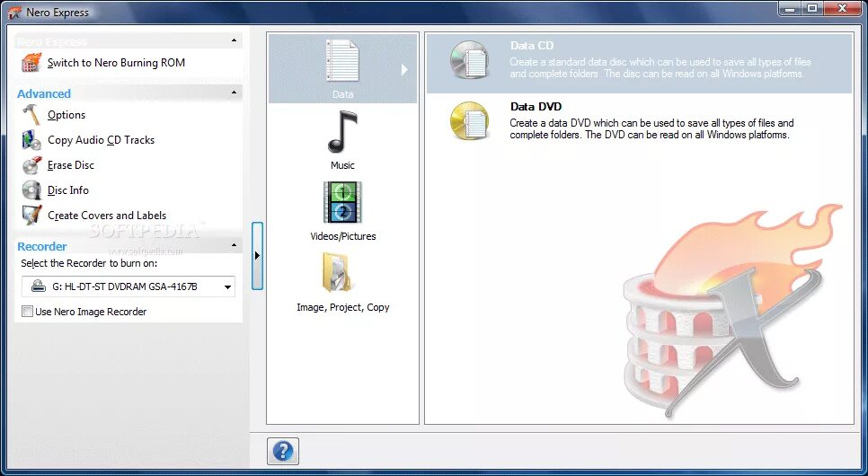Collapse the Advanced section arrow
Viewport: 868px width, 476px height.
click(x=235, y=92)
